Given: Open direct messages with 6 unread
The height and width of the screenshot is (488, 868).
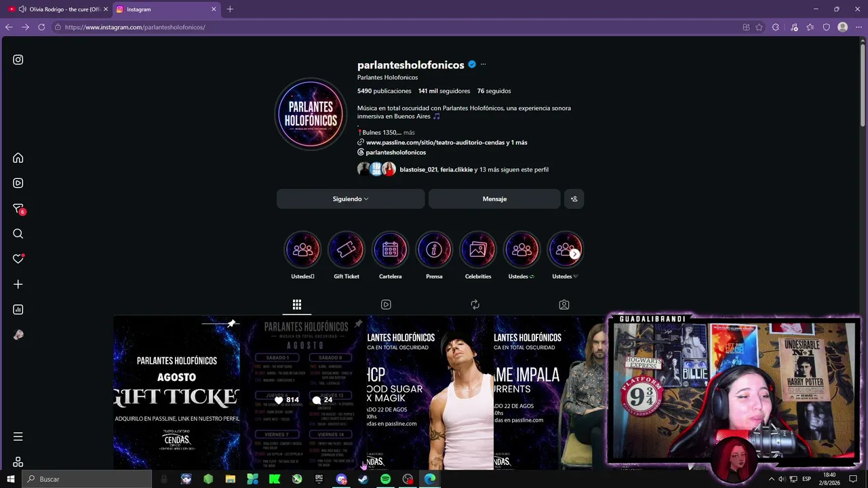Looking at the screenshot, I should (x=18, y=209).
